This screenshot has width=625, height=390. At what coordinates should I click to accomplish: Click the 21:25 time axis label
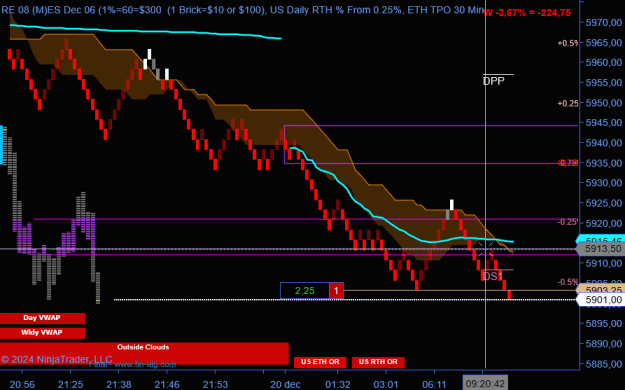click(71, 384)
